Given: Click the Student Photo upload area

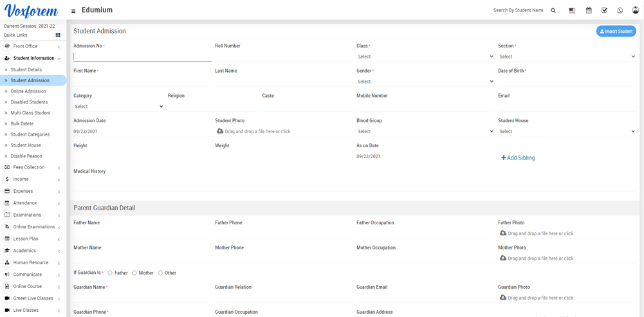Looking at the screenshot, I should 254,131.
